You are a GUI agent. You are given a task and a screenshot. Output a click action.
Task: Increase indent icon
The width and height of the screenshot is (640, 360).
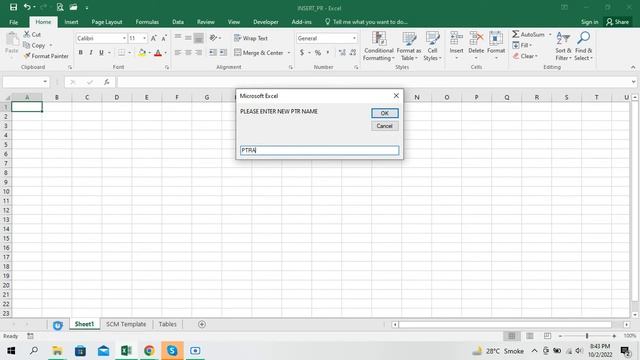point(223,53)
